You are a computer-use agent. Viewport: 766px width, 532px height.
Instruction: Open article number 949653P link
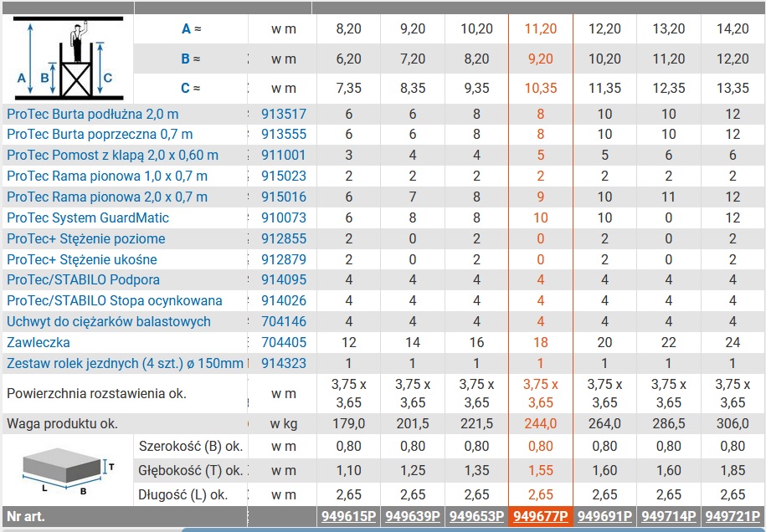(x=477, y=516)
